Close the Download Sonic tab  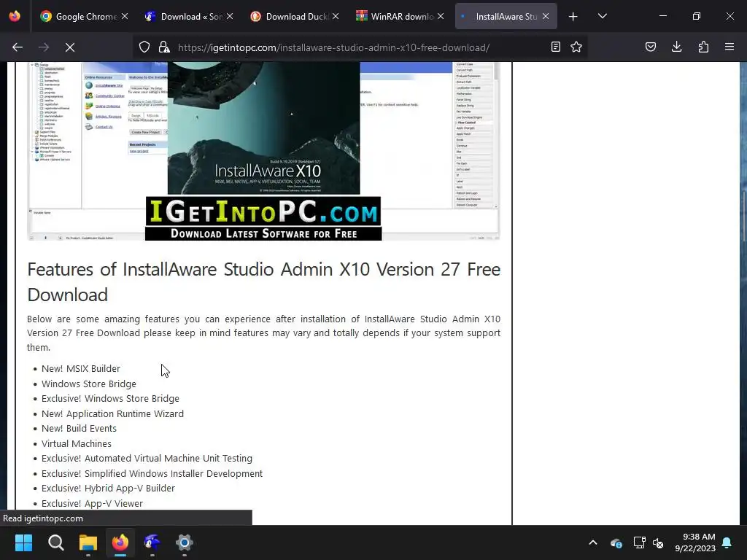tap(230, 16)
